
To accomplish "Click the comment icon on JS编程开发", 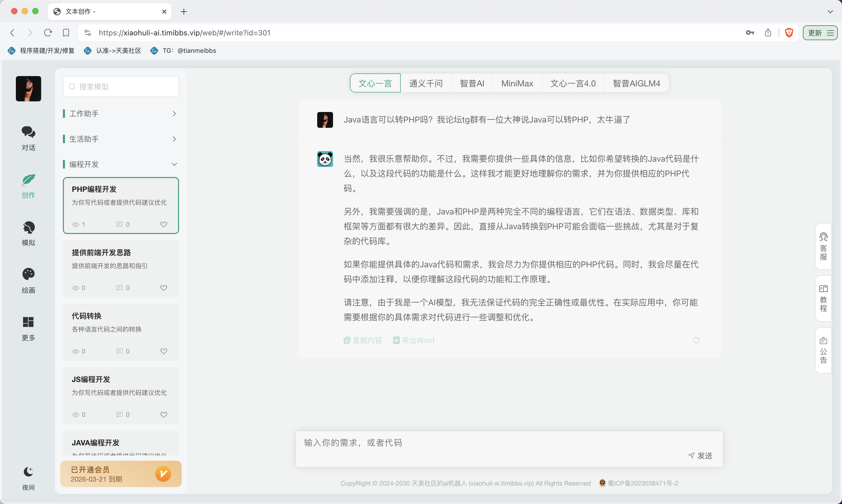I will [x=119, y=415].
